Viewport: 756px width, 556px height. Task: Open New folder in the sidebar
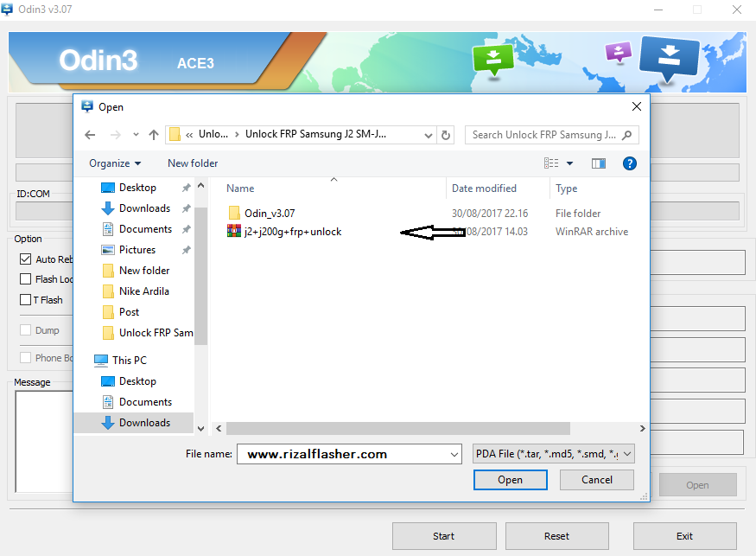144,271
